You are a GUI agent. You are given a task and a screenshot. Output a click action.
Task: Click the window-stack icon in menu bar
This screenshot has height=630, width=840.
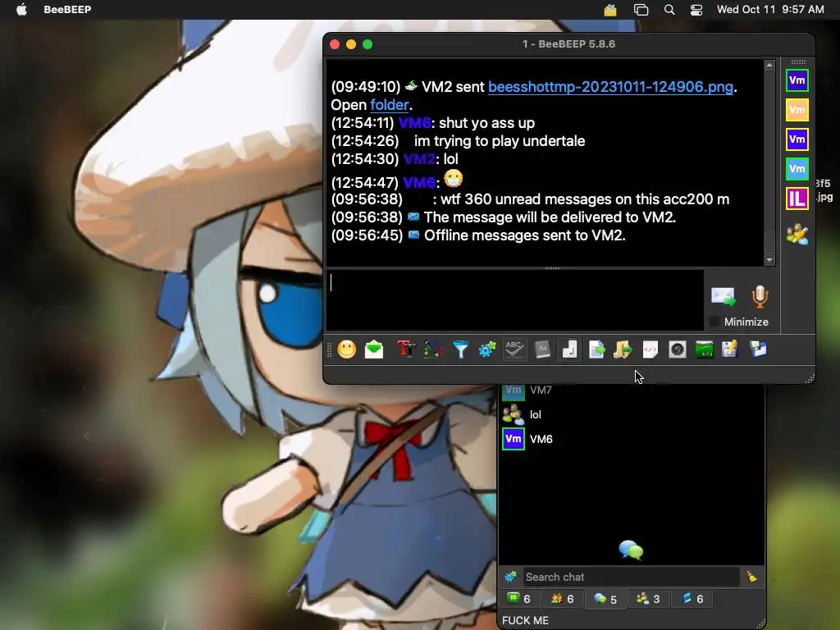641,10
